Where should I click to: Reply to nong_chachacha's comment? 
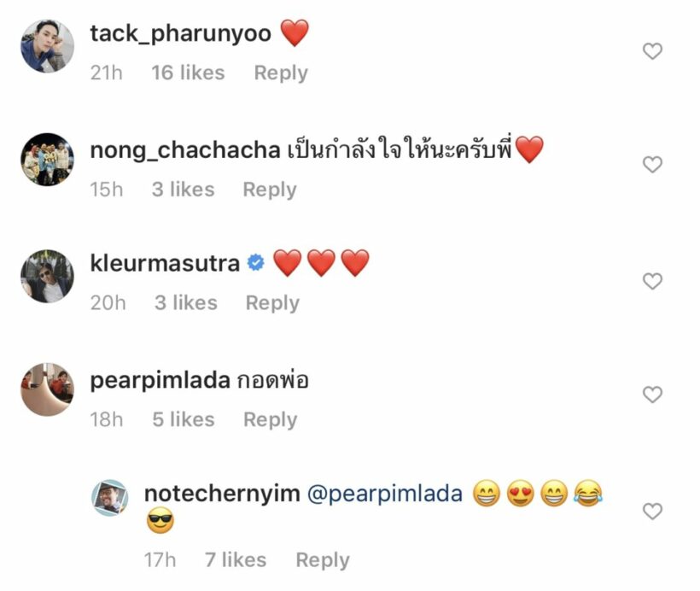(x=270, y=190)
